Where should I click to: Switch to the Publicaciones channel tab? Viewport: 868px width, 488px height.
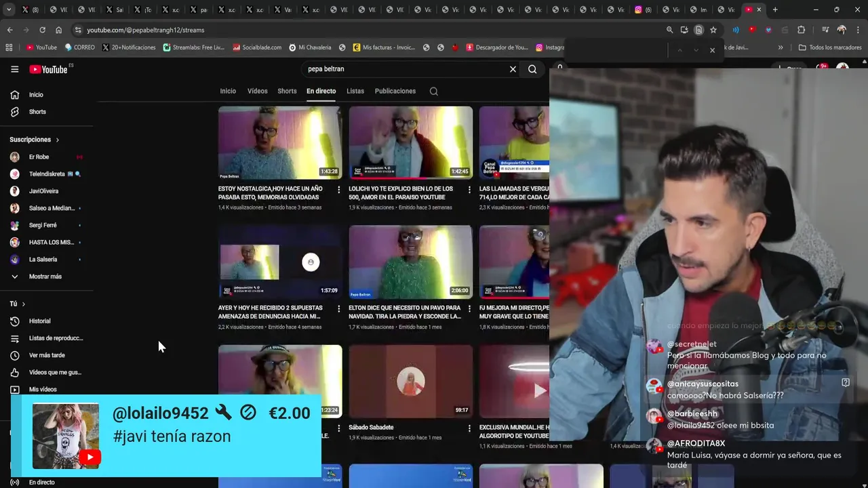pos(395,91)
